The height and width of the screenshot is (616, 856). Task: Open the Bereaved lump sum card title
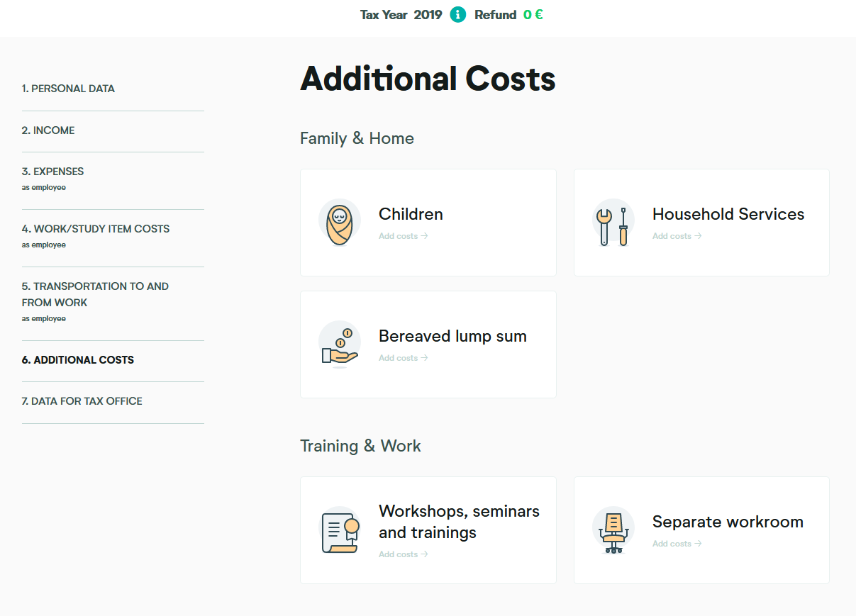pos(452,336)
